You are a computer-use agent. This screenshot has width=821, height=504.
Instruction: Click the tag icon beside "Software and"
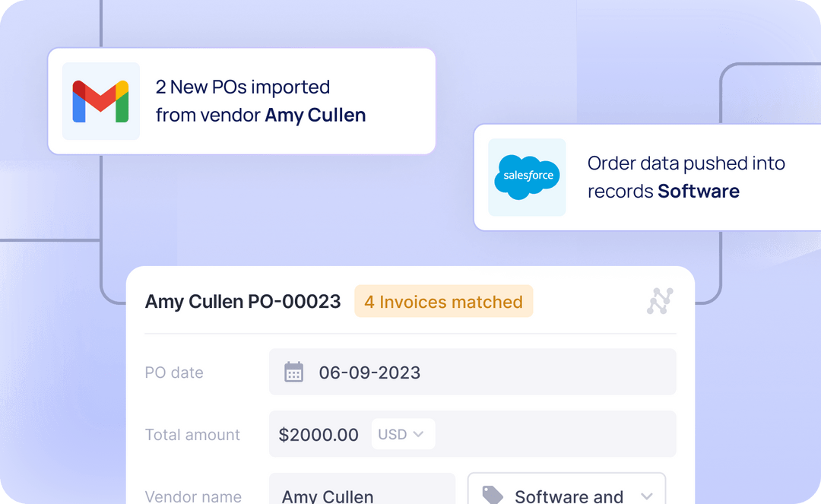pos(494,495)
